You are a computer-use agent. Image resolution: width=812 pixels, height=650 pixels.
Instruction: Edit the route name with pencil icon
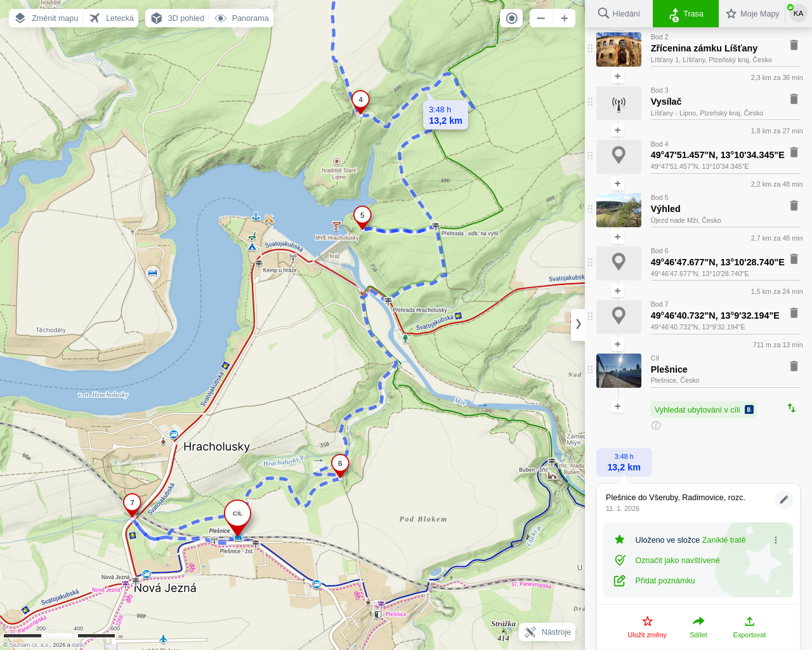pyautogui.click(x=784, y=500)
